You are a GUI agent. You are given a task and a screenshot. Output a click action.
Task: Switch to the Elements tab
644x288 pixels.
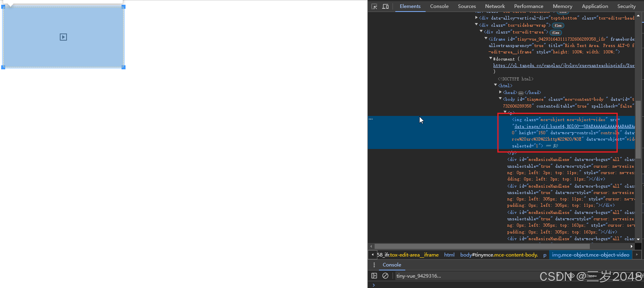click(410, 6)
